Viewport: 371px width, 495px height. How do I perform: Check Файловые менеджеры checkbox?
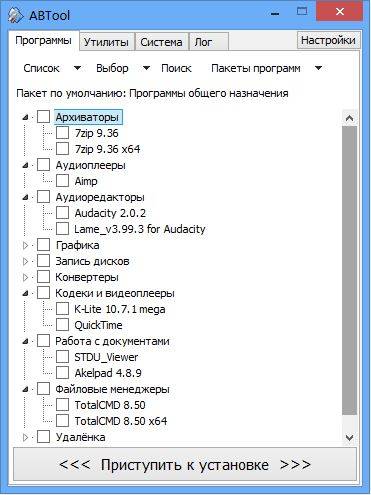(43, 389)
